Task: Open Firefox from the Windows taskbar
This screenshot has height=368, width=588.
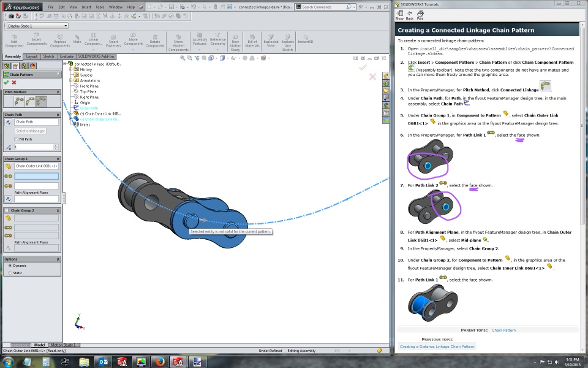Action: coord(160,362)
